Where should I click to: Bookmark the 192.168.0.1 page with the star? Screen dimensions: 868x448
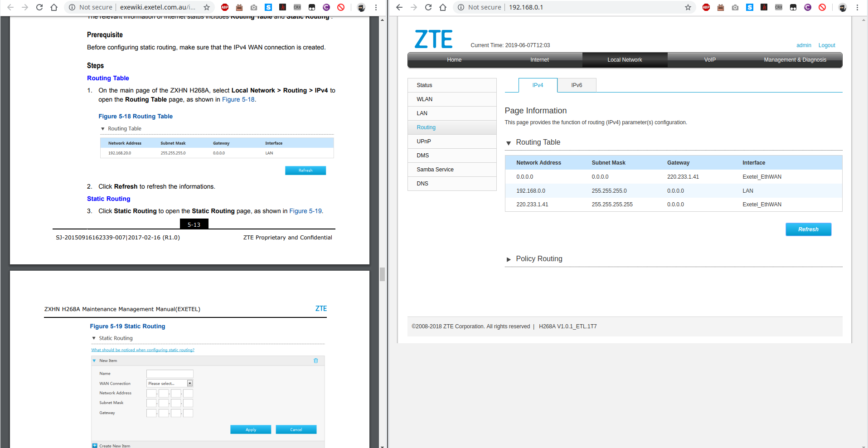688,7
